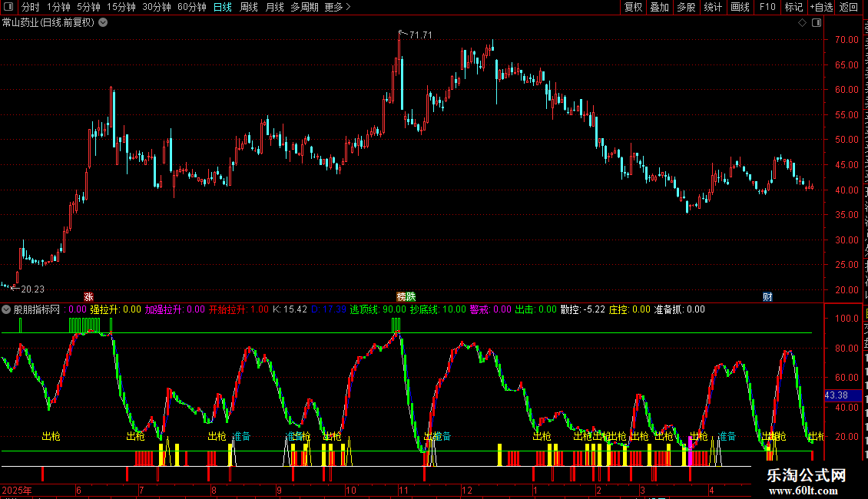Select the 30分钟 period tab

pyautogui.click(x=157, y=7)
